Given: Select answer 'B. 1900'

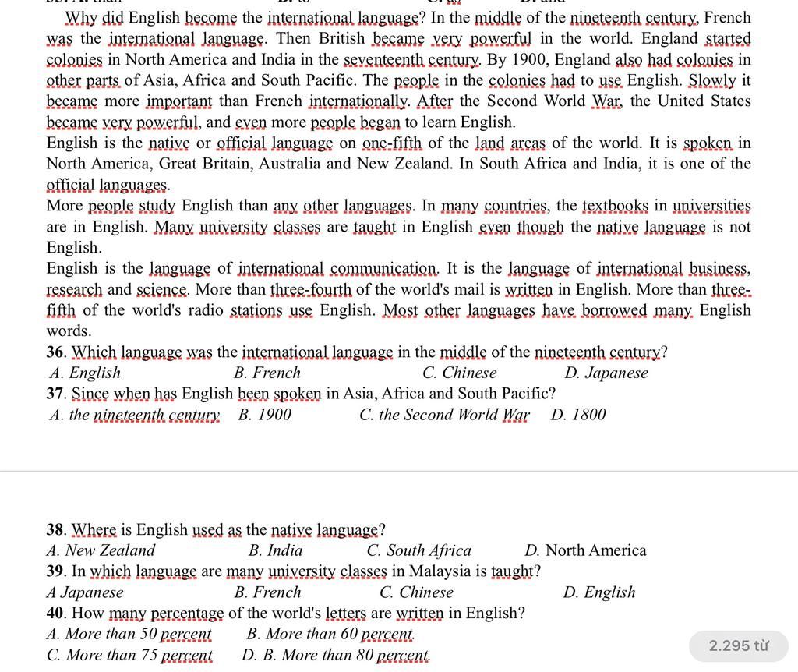Looking at the screenshot, I should click(x=265, y=415).
